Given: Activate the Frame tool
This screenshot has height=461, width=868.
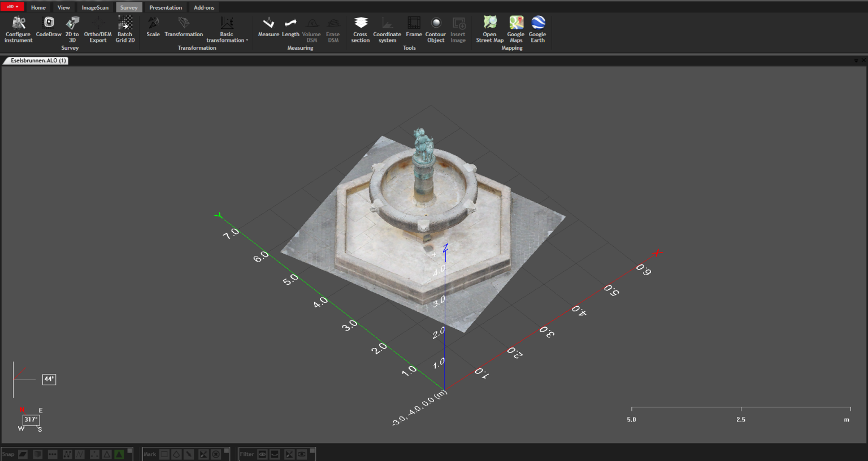Looking at the screenshot, I should pyautogui.click(x=414, y=28).
